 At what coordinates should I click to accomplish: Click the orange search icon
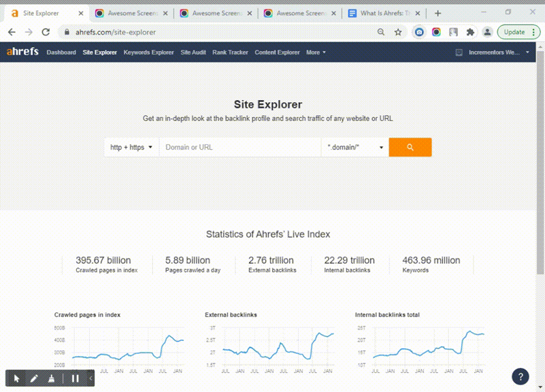[410, 147]
